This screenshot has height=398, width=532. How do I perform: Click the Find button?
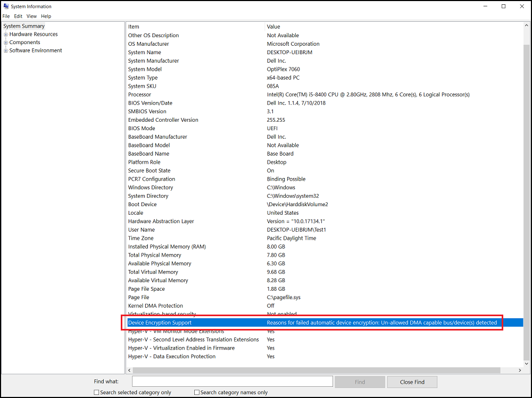(x=360, y=382)
